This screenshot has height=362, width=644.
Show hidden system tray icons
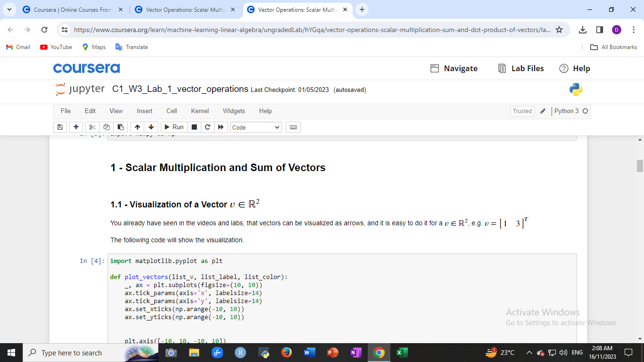pyautogui.click(x=529, y=353)
